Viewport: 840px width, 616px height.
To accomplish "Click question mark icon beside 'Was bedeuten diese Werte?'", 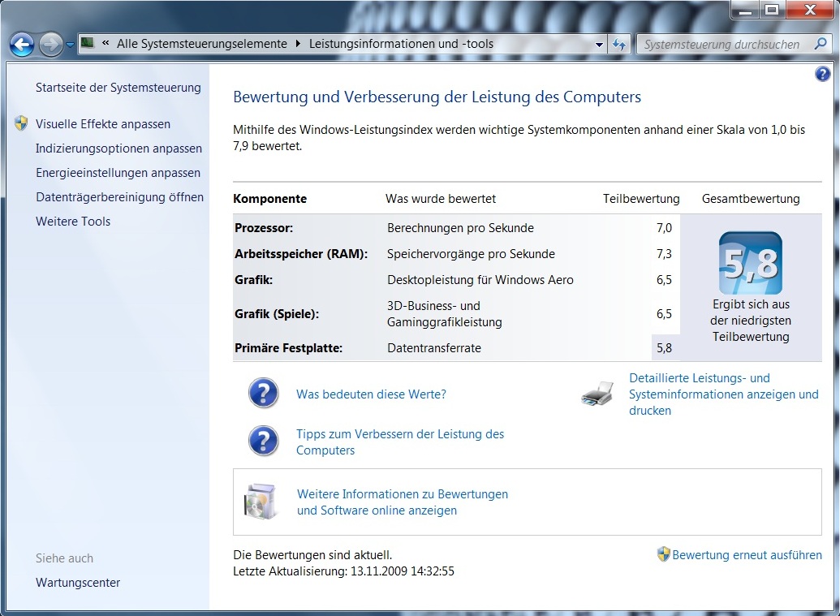I will (263, 393).
